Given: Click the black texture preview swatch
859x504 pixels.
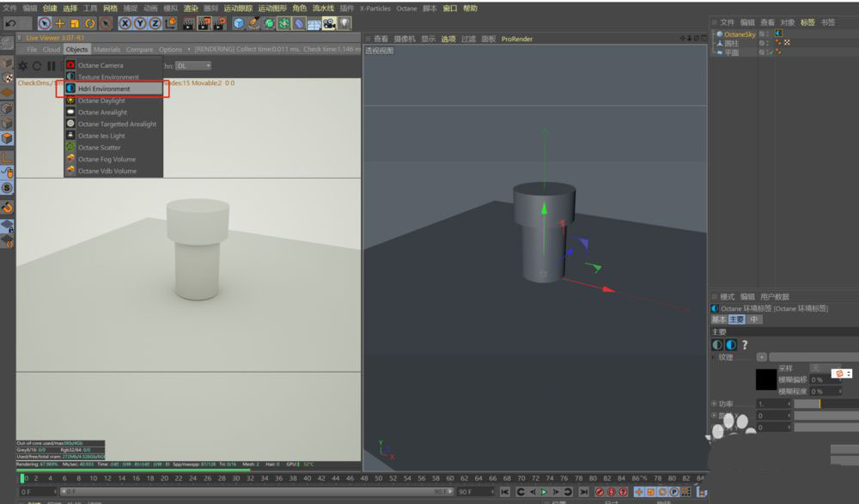Looking at the screenshot, I should (x=765, y=379).
